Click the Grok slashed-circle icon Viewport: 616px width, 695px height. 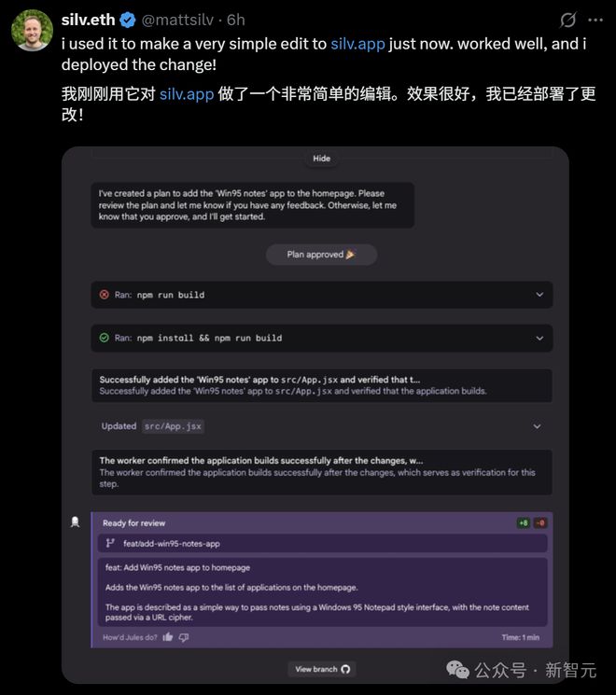pos(568,20)
